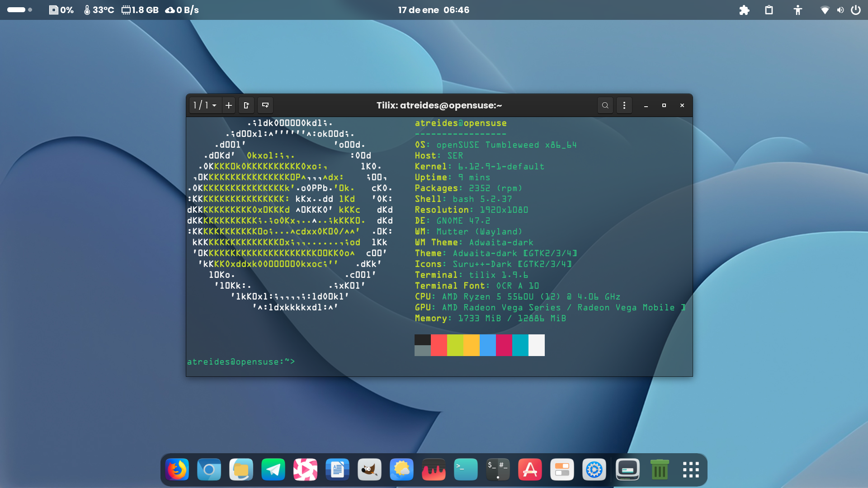This screenshot has height=488, width=868.
Task: Add terminal down in Tilix
Action: point(265,105)
